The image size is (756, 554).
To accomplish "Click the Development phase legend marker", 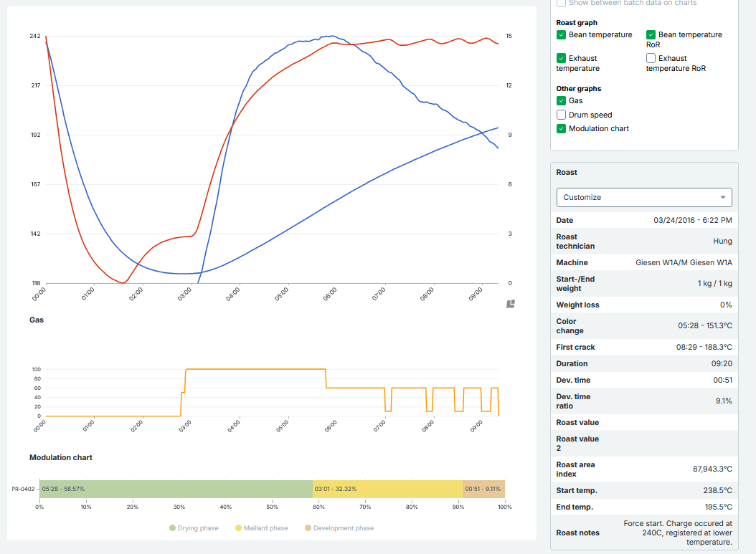I will pos(308,528).
